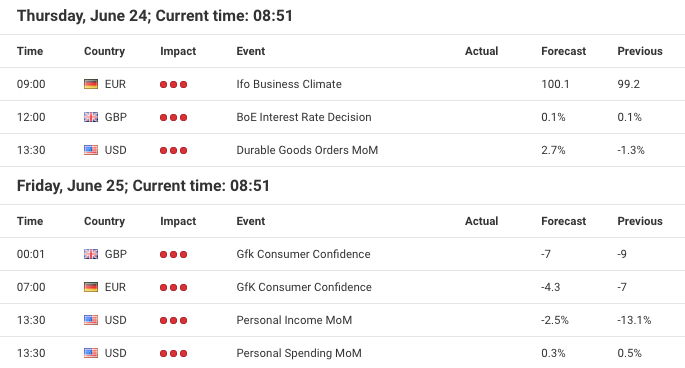Click the impact dots for BoE Interest Rate Decision
The image size is (685, 368).
pos(173,118)
